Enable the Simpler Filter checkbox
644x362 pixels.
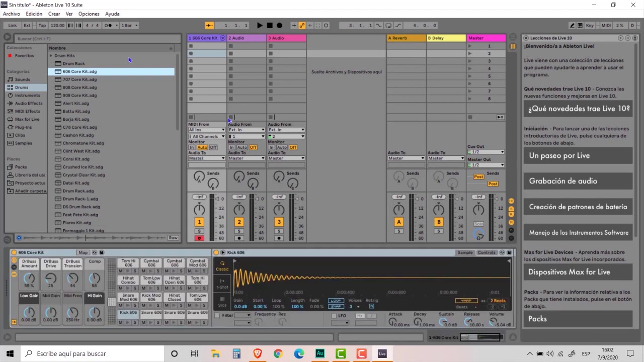point(217,316)
